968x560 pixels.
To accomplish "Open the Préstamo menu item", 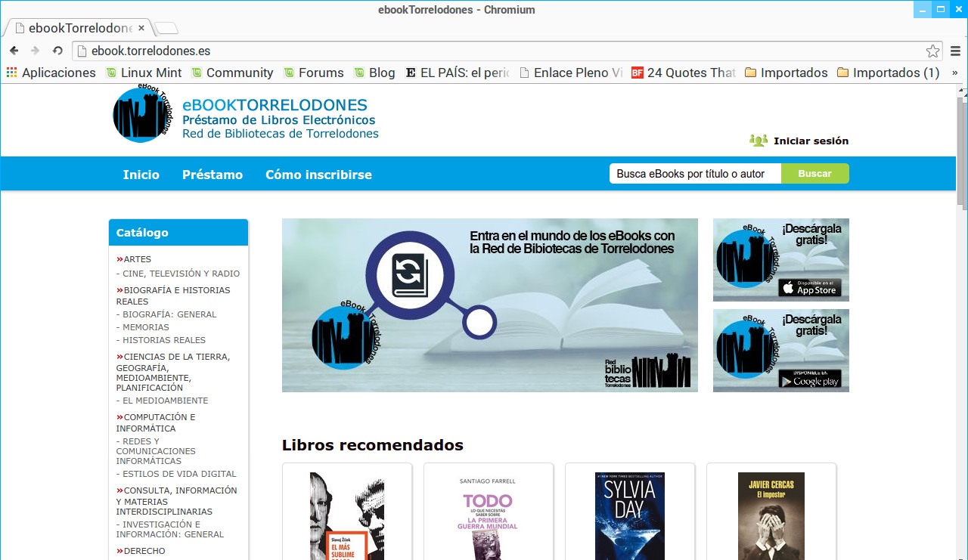I will (213, 175).
